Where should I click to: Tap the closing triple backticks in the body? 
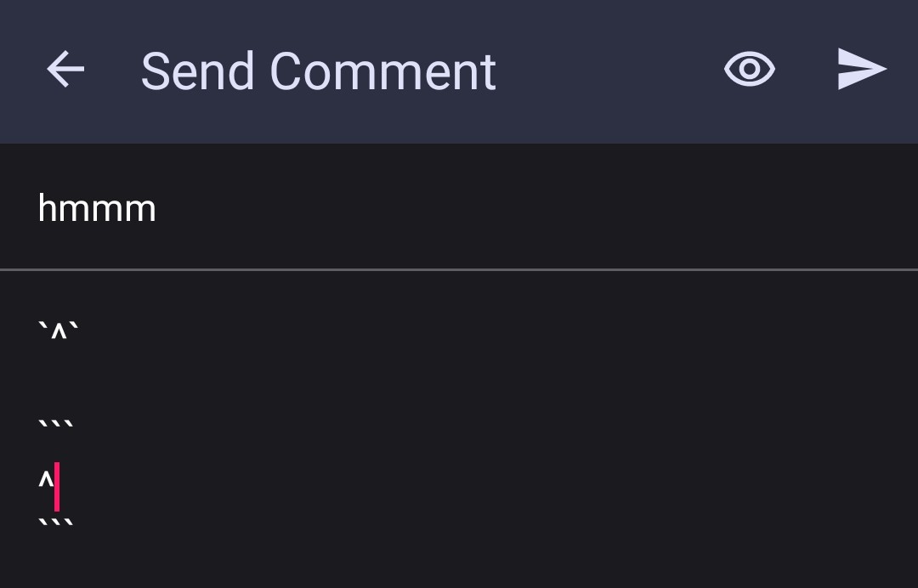pyautogui.click(x=56, y=523)
